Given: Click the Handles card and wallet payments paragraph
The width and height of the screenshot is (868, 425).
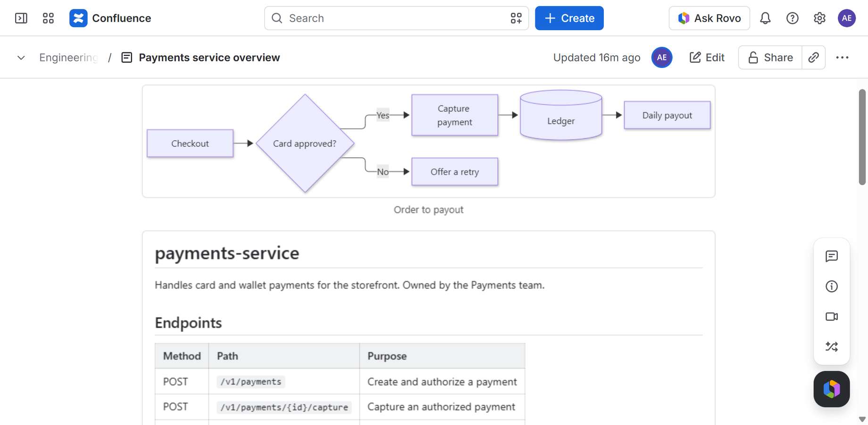Looking at the screenshot, I should click(350, 285).
